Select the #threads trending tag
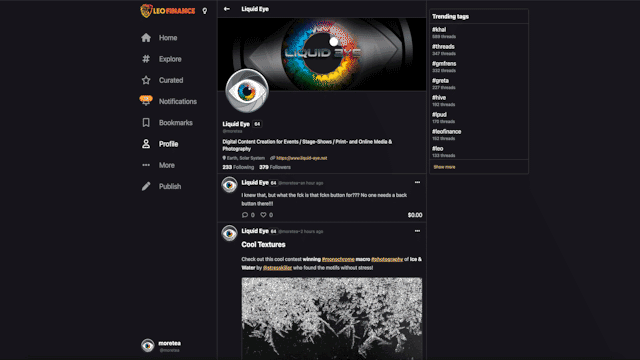 click(x=443, y=47)
